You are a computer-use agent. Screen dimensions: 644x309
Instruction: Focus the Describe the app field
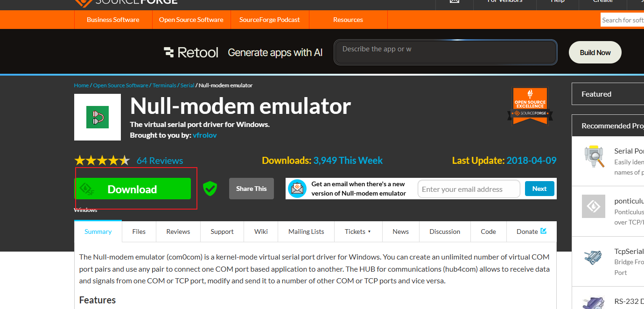click(x=446, y=52)
